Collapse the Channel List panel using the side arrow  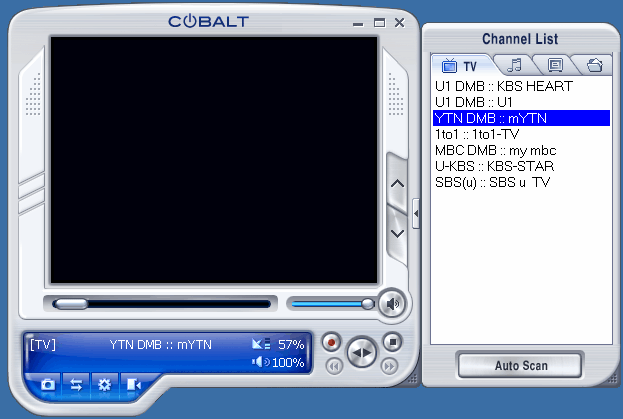point(416,214)
